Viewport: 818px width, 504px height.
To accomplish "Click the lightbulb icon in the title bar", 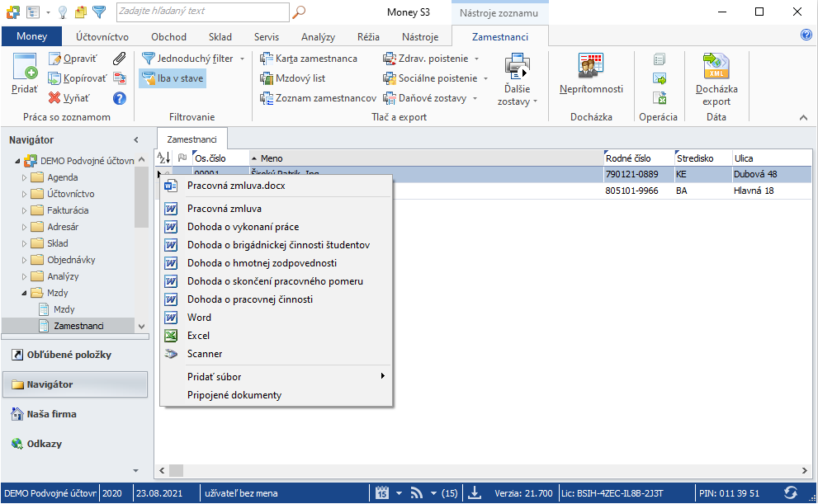I will (x=63, y=12).
